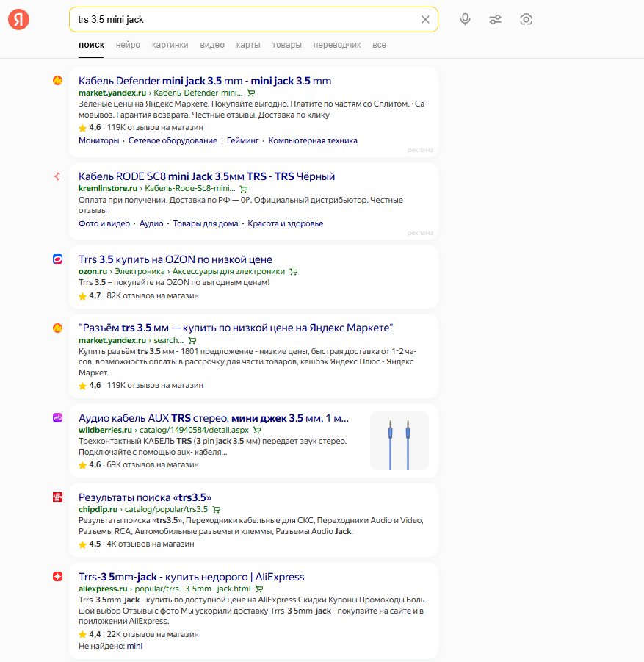644x662 pixels.
Task: Open the все tab
Action: pyautogui.click(x=379, y=45)
